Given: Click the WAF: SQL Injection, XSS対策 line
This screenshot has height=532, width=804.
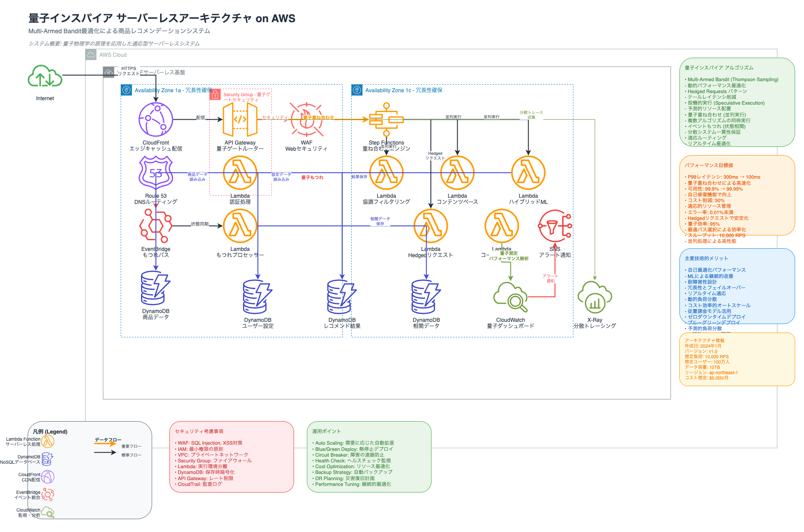Looking at the screenshot, I should pyautogui.click(x=208, y=443).
